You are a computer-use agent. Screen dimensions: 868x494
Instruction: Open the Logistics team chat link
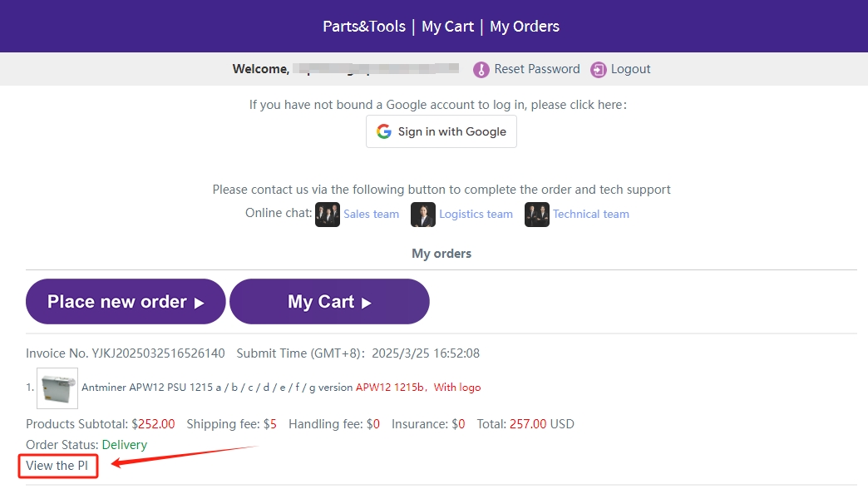(476, 215)
